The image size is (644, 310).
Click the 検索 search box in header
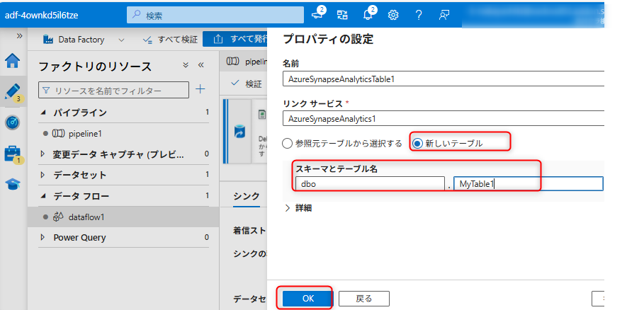click(215, 16)
